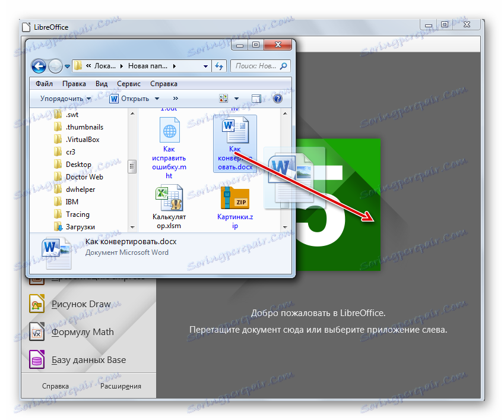504x420 pixels.
Task: Click Рисунок Draw in Start Center
Action: [x=81, y=304]
